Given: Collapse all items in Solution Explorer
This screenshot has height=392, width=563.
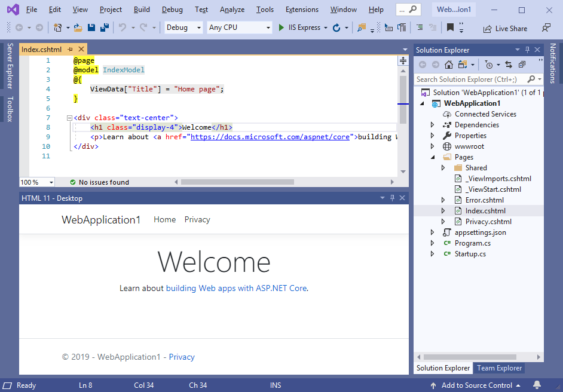Looking at the screenshot, I should [x=522, y=65].
